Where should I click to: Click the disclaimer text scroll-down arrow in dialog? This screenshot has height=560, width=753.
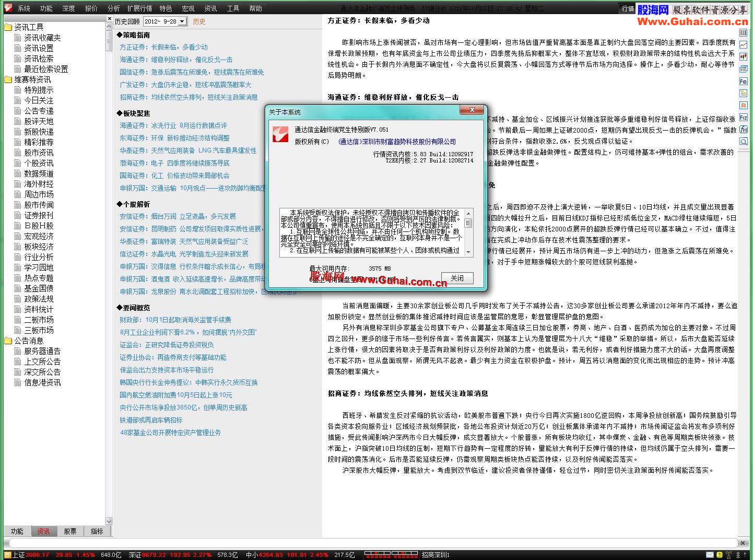pyautogui.click(x=468, y=252)
